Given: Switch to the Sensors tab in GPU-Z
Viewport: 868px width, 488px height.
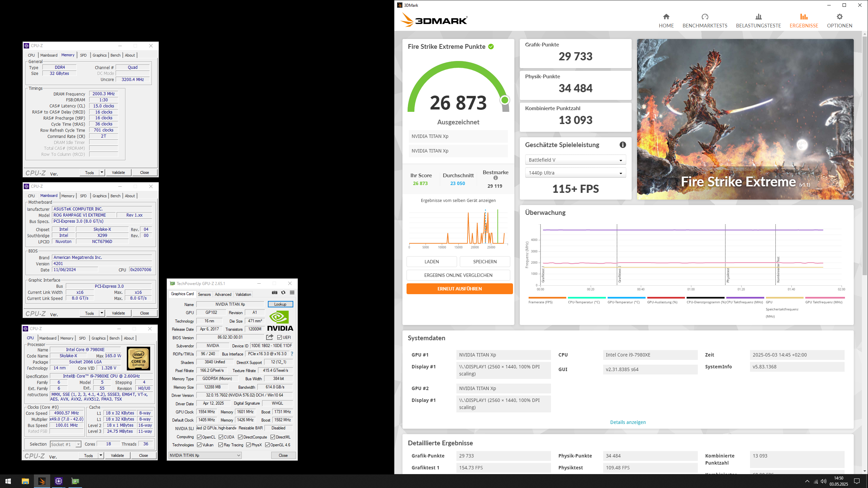Looking at the screenshot, I should pos(204,294).
